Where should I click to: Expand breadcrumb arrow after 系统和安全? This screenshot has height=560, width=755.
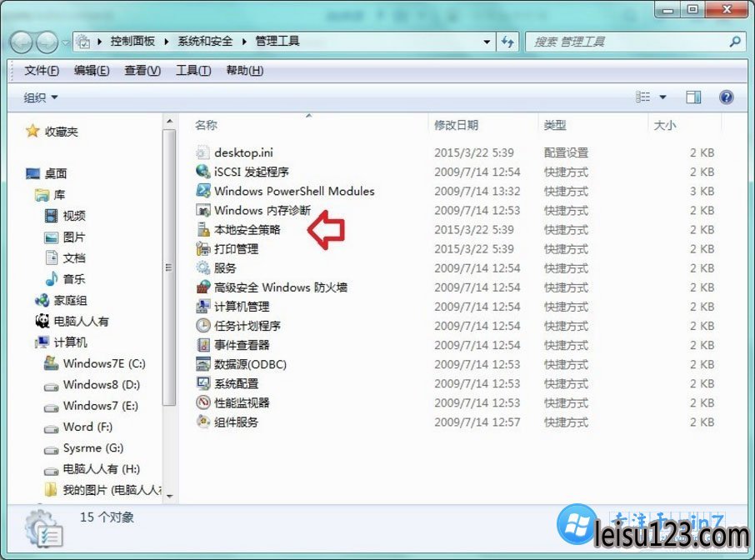[244, 42]
